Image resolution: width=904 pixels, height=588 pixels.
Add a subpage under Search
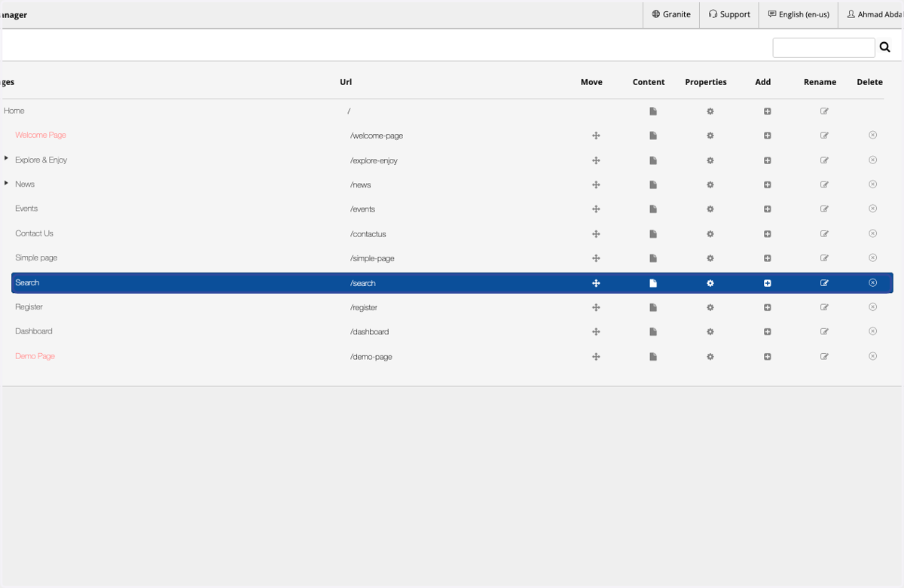point(767,283)
